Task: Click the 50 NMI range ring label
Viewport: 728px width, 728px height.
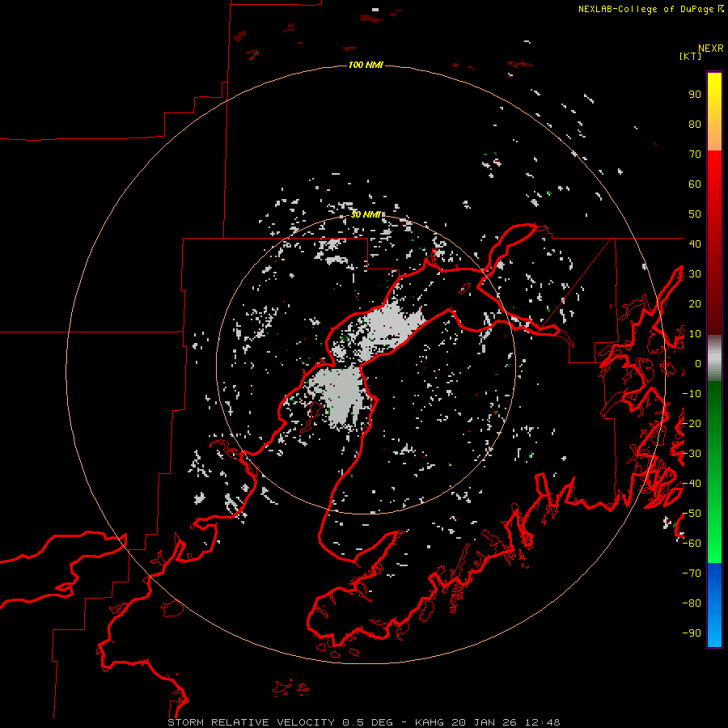Action: point(366,214)
